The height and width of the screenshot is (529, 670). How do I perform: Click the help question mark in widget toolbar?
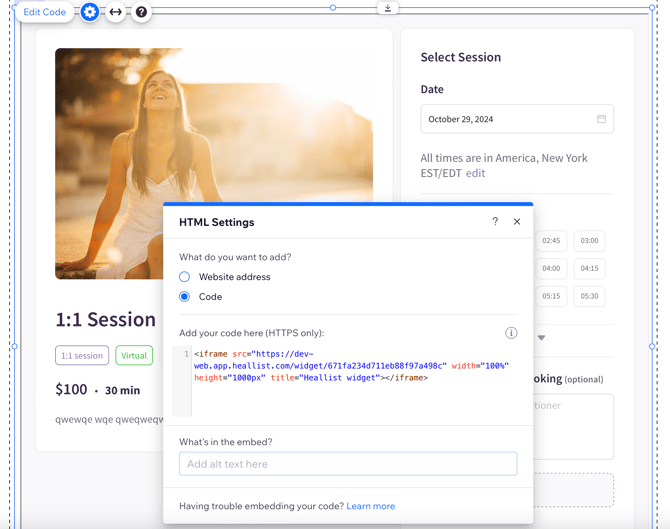pos(141,12)
